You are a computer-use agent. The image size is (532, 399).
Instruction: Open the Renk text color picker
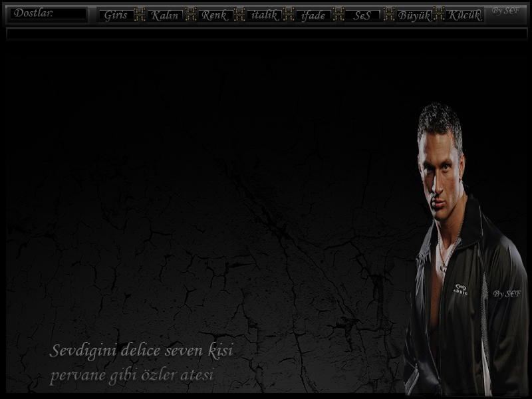tap(214, 15)
